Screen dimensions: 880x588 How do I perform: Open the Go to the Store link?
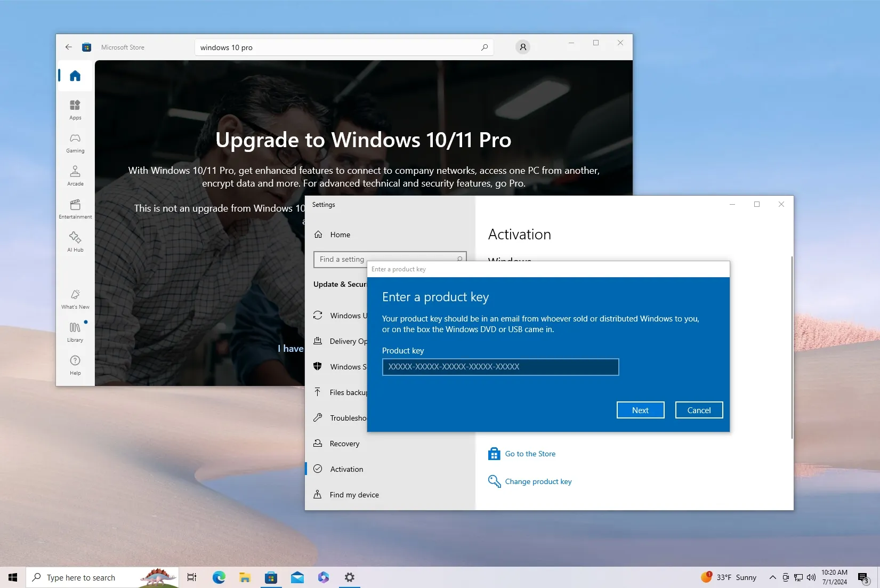pos(530,454)
